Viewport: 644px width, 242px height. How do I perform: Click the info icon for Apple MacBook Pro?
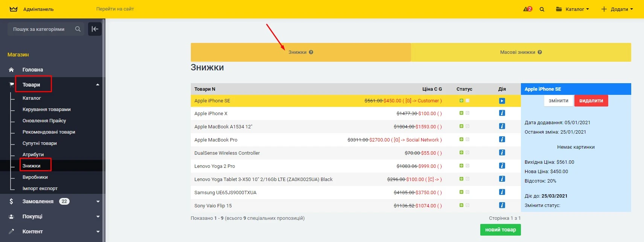point(502,140)
